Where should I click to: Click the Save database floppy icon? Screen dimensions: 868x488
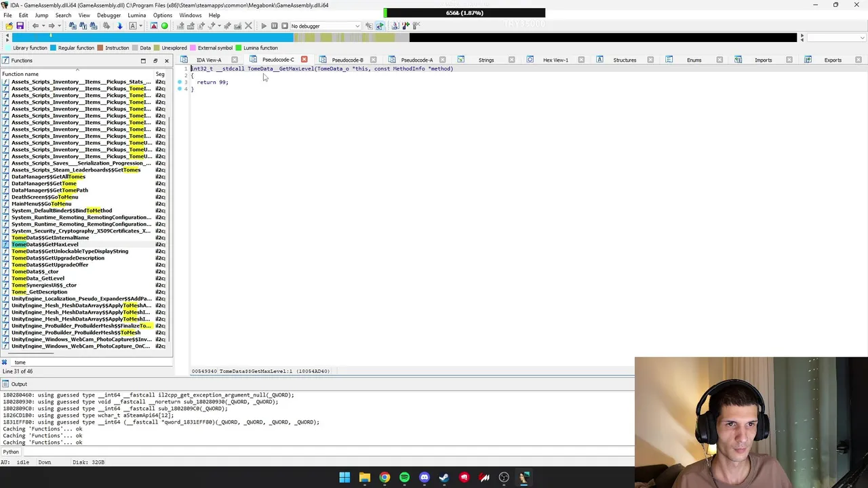click(x=20, y=26)
